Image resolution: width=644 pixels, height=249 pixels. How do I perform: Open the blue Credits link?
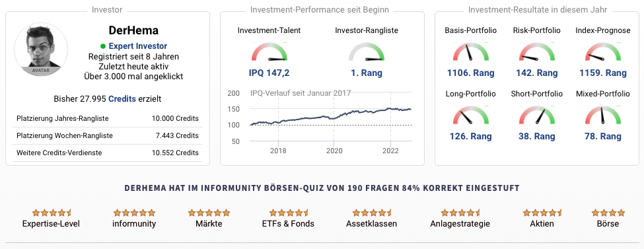pos(122,99)
